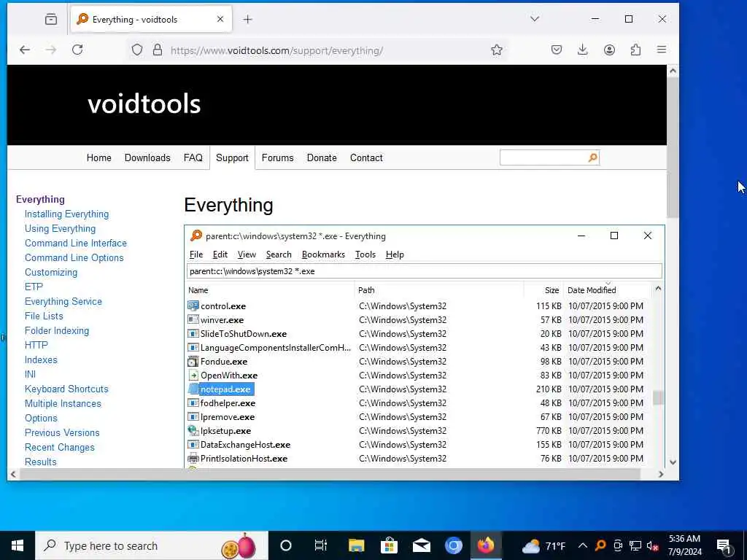Open the Folder Indexing link

pos(57,330)
